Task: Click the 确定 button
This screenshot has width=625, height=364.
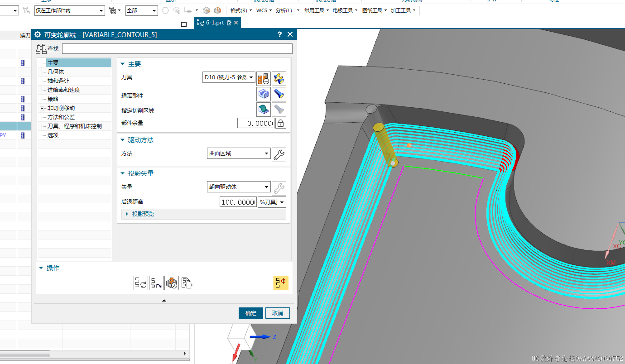Action: coord(251,313)
